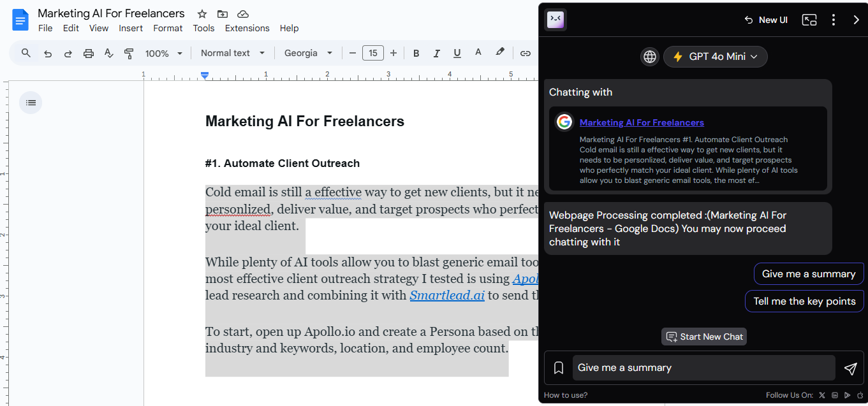Click the chat message input field
Image resolution: width=868 pixels, height=406 pixels.
click(703, 368)
